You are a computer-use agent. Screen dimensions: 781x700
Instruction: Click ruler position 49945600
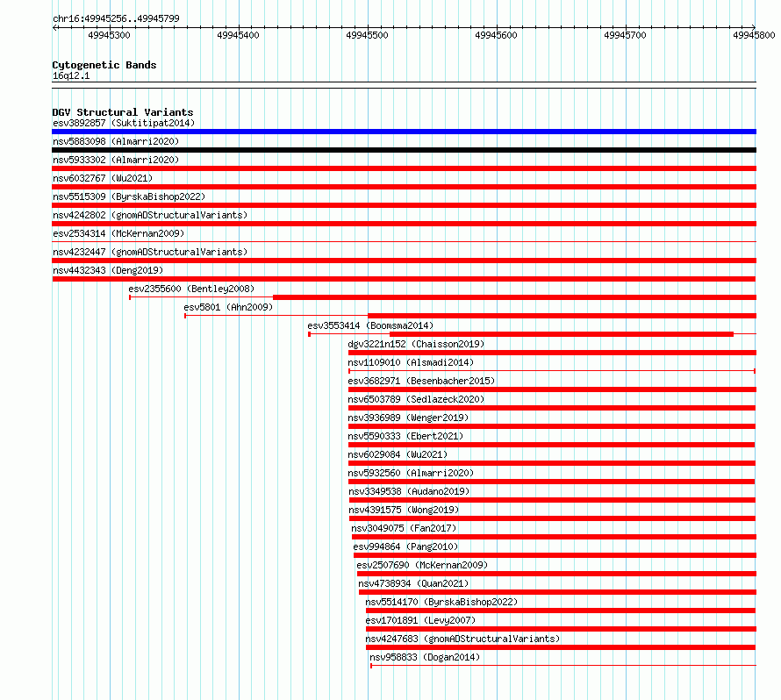[x=496, y=35]
